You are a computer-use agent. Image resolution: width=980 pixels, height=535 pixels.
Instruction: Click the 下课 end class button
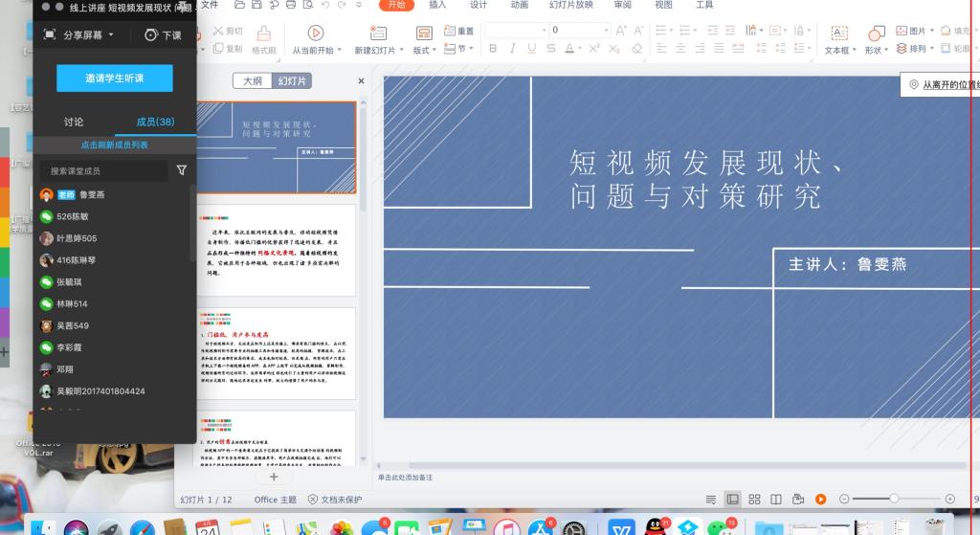[x=163, y=35]
